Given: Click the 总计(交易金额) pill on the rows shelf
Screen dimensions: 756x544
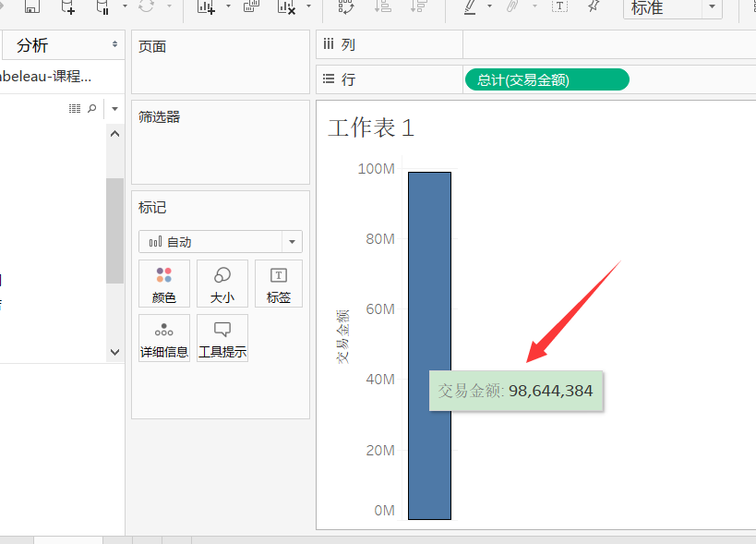Looking at the screenshot, I should pyautogui.click(x=546, y=79).
